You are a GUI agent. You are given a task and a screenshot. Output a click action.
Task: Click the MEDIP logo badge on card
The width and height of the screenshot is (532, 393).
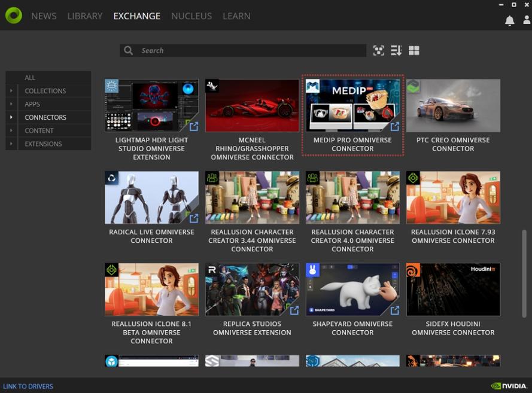[312, 86]
